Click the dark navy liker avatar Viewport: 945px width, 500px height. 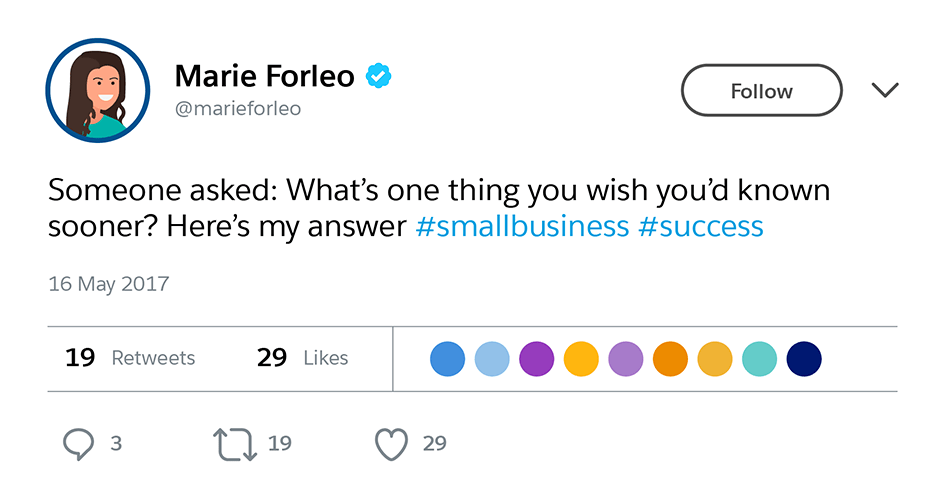pyautogui.click(x=804, y=358)
